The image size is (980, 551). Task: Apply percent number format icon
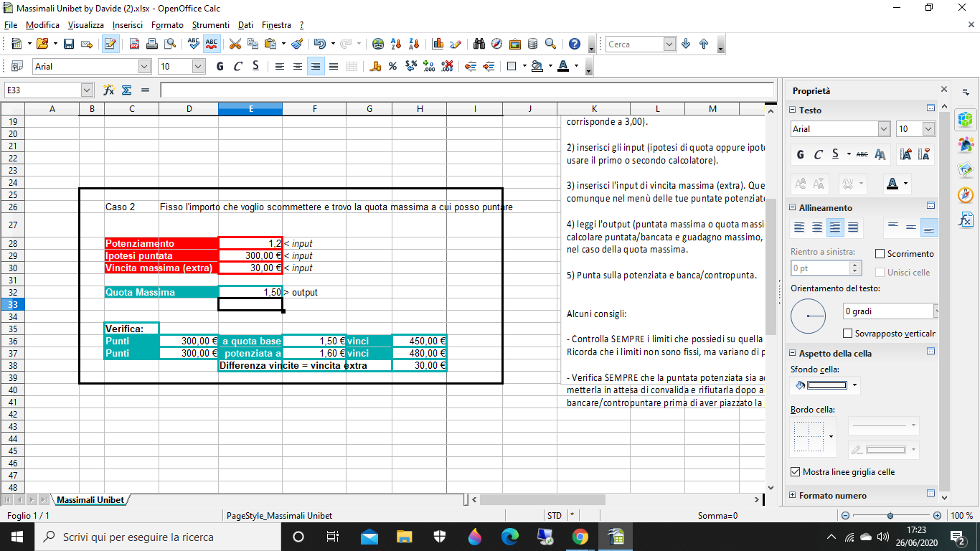point(392,66)
